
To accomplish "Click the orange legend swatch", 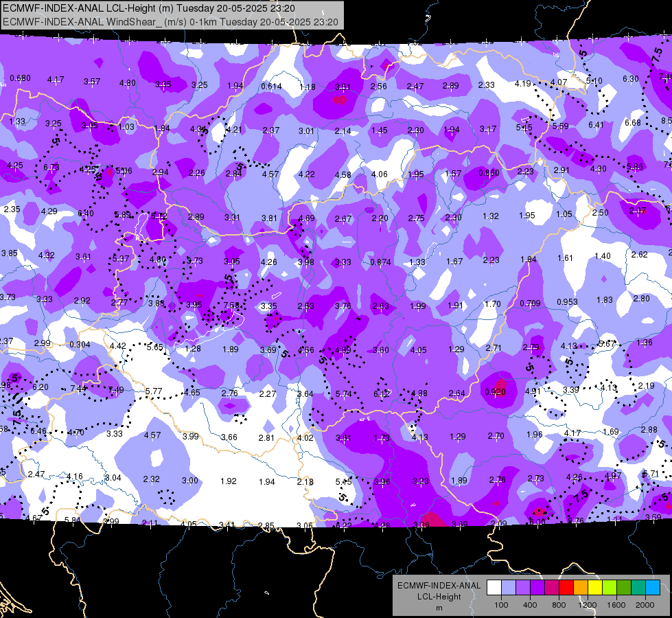I will point(581,587).
